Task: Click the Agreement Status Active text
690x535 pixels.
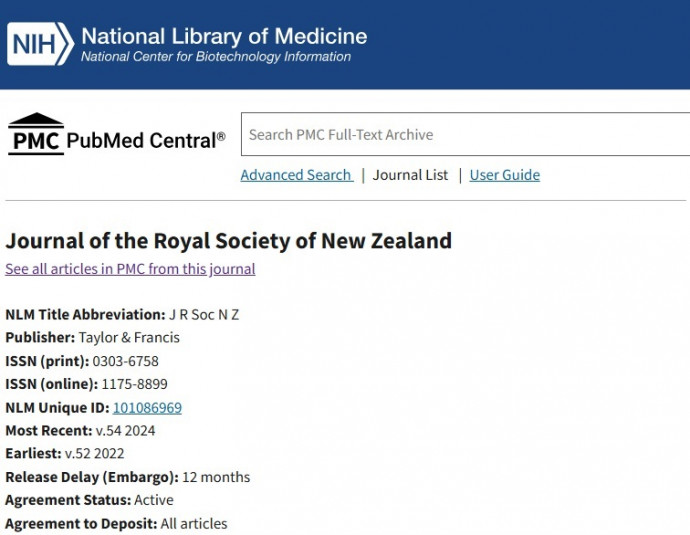Action: 153,500
